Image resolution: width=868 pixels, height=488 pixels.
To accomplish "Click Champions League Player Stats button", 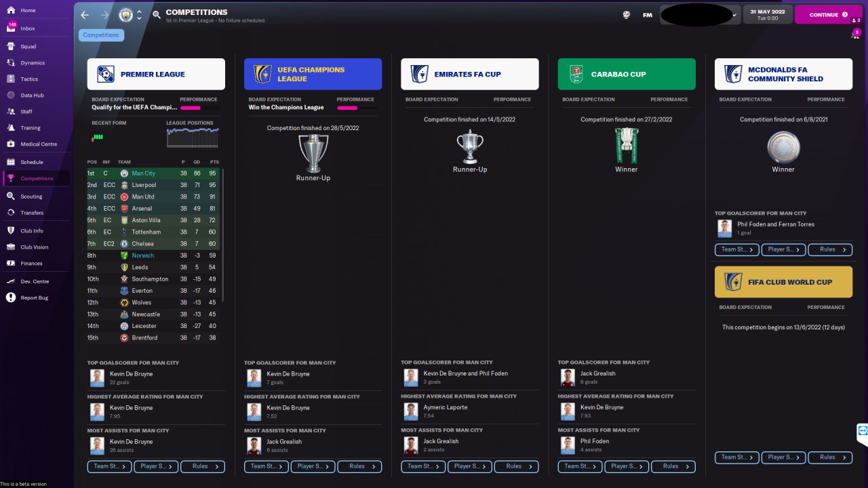I will point(313,466).
